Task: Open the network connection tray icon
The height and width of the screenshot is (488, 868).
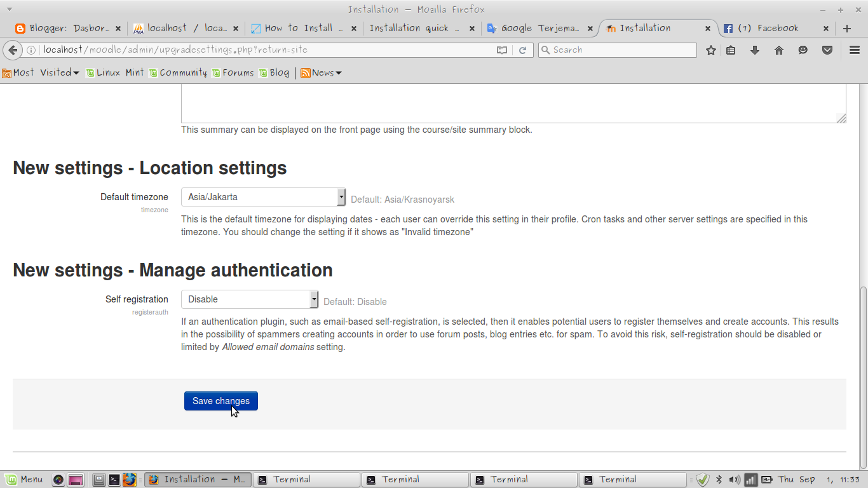Action: tap(750, 480)
